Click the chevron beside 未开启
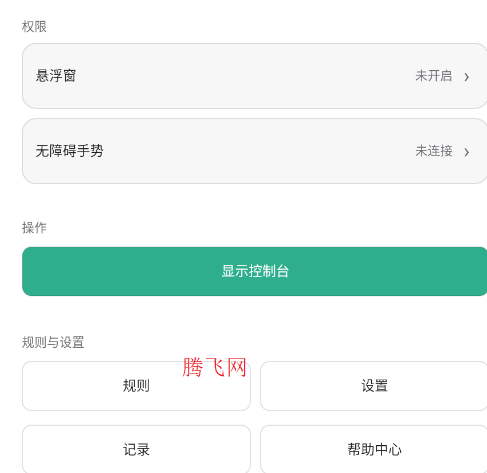The image size is (487, 473). (x=467, y=77)
